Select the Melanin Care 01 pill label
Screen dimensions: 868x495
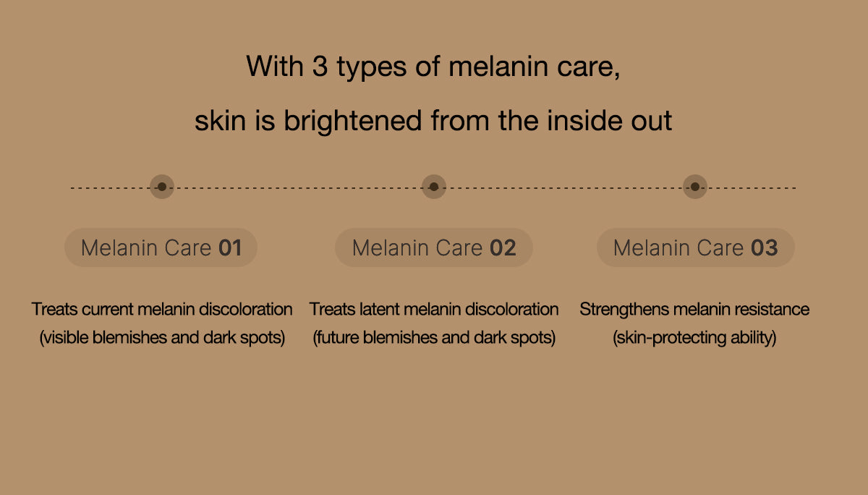click(x=161, y=248)
